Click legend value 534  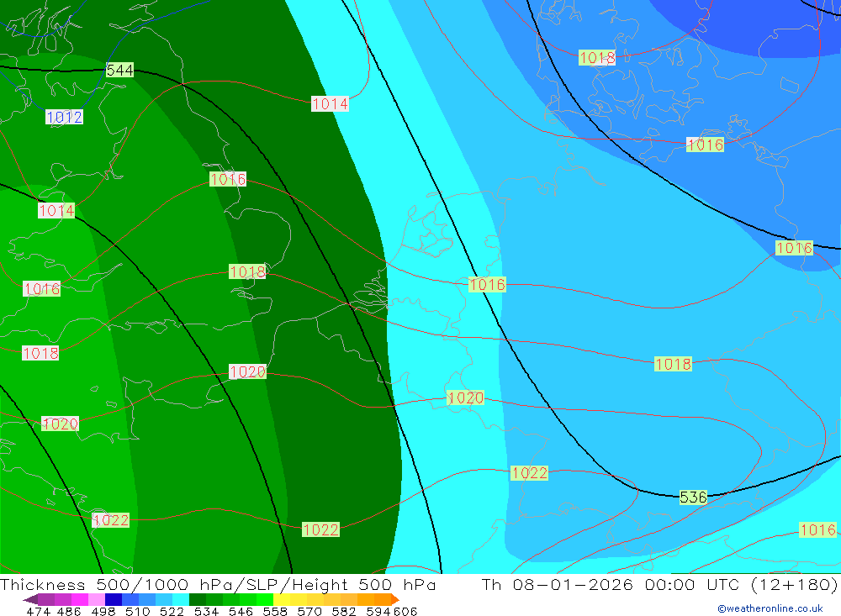[206, 611]
